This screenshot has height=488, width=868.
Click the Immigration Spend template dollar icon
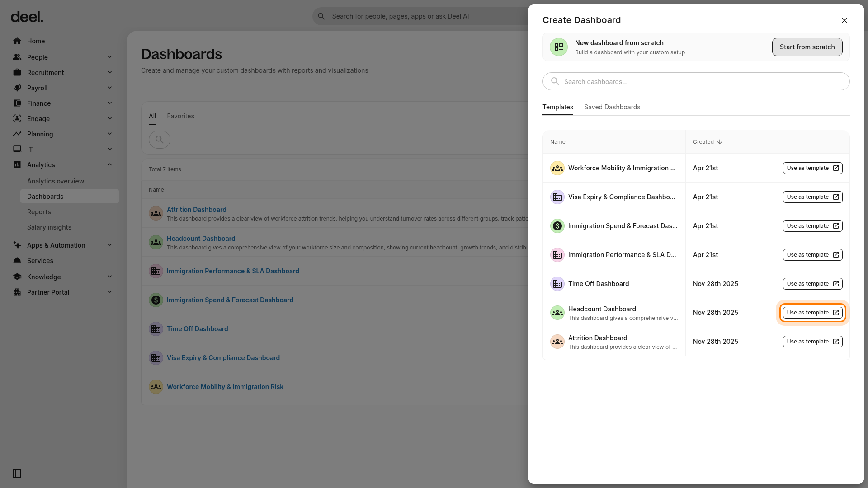point(557,226)
